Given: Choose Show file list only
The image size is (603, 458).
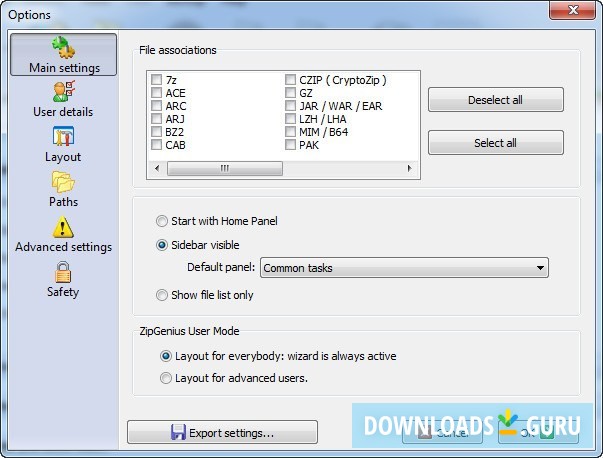Looking at the screenshot, I should point(162,295).
